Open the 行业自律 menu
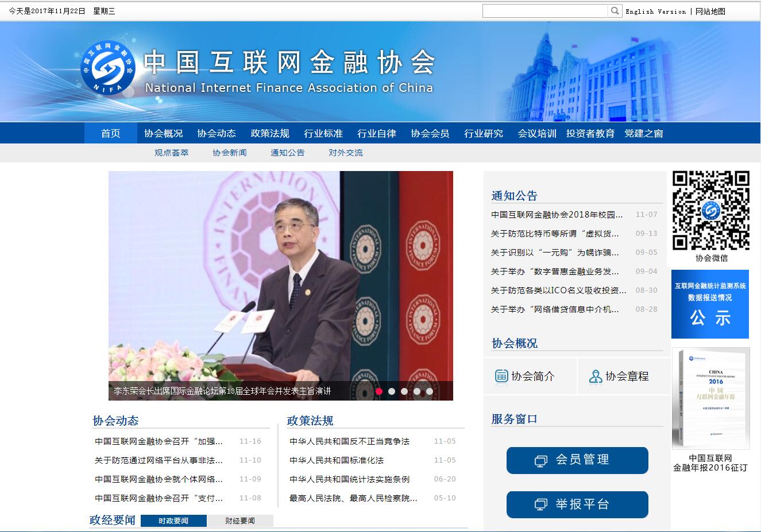Screen dimensions: 761x532 click(x=377, y=133)
